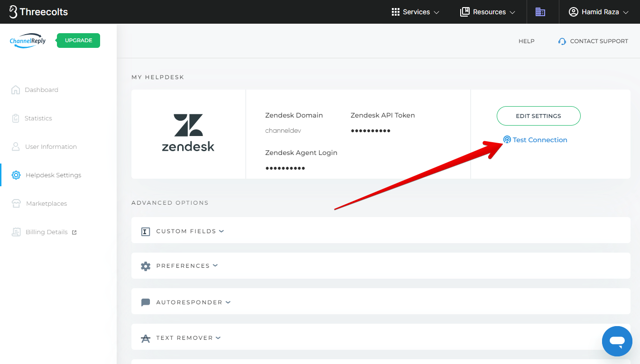Click the Autoresponder chat bubble icon
Viewport: 640px width, 364px height.
(146, 302)
